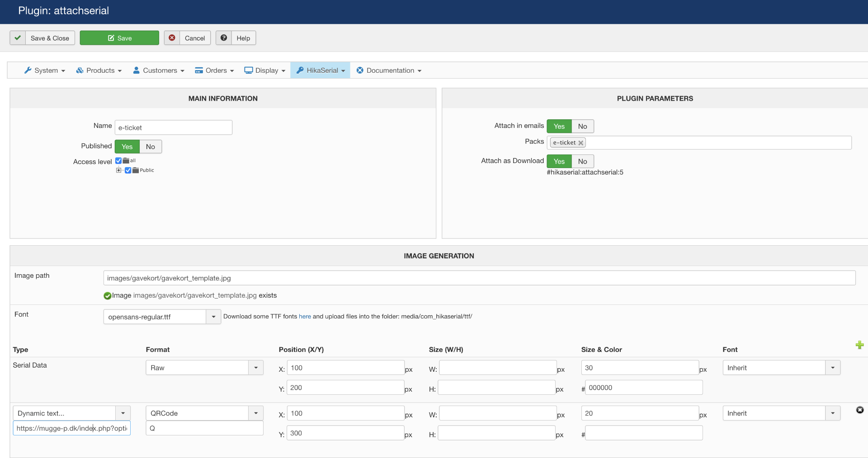868x458 pixels.
Task: Open the HikaSerial menu
Action: (321, 70)
